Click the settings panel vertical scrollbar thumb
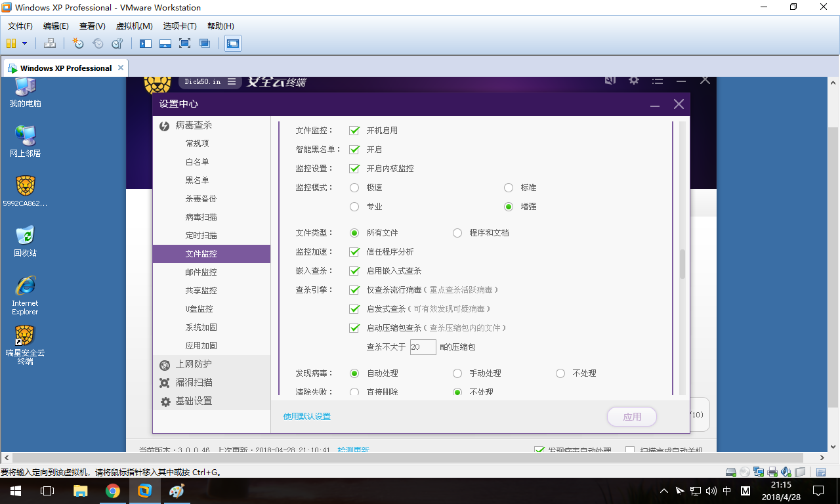Image resolution: width=840 pixels, height=504 pixels. click(682, 264)
